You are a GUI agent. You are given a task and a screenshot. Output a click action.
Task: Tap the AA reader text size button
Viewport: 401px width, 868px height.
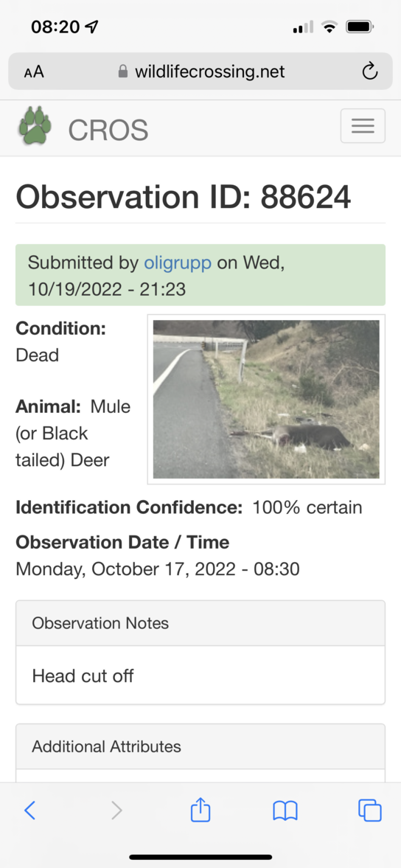34,72
